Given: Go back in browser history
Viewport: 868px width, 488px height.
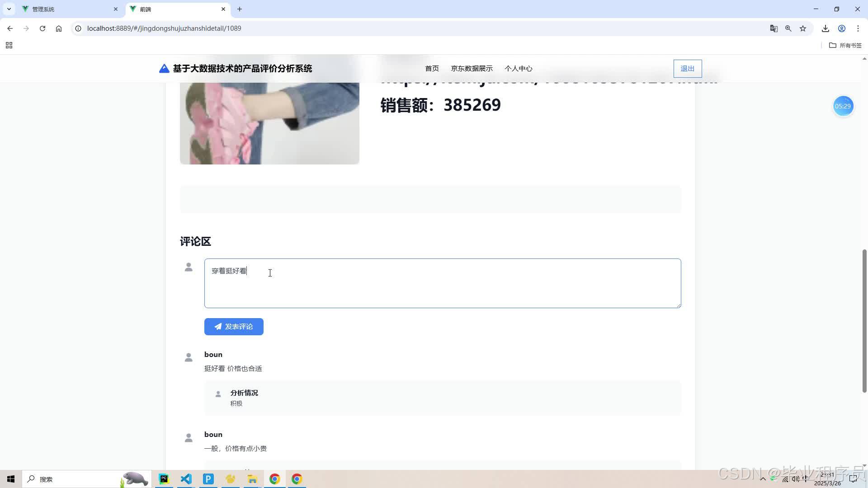Looking at the screenshot, I should 10,28.
